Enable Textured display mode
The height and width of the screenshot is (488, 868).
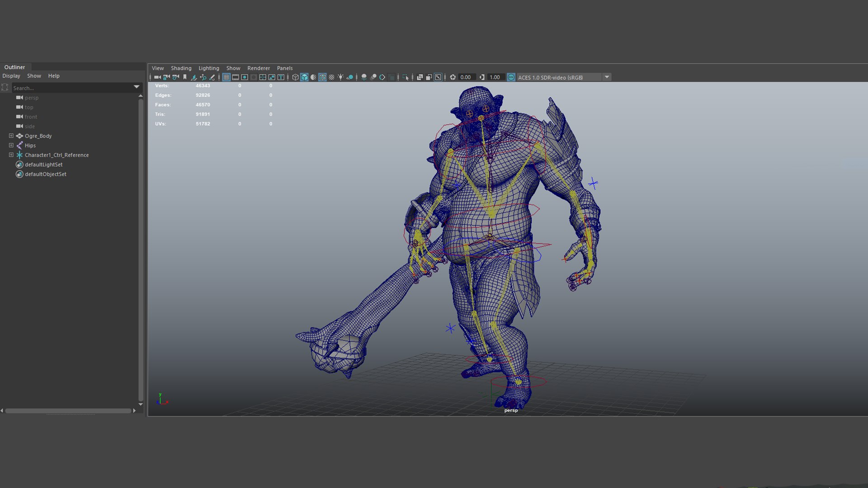coord(331,77)
